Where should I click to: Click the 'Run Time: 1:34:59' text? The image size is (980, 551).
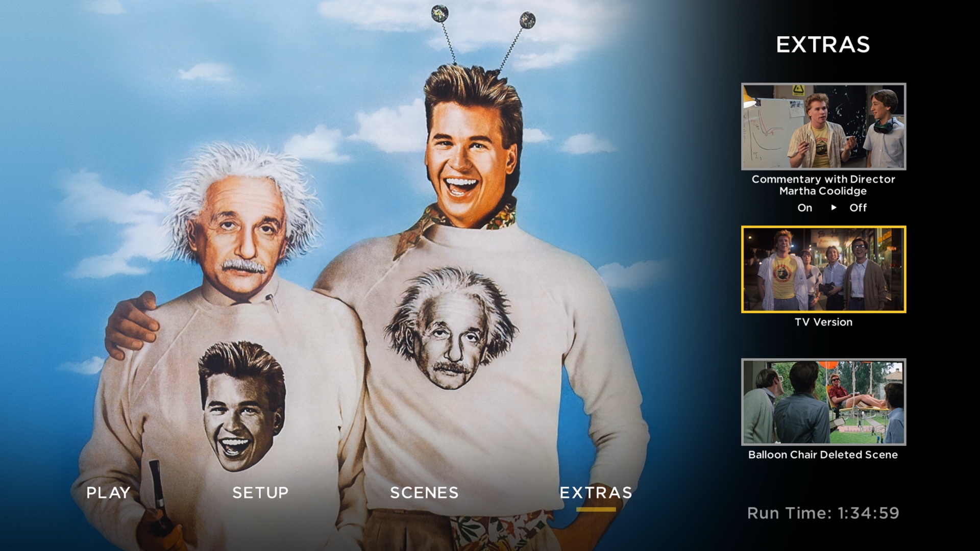pos(823,513)
